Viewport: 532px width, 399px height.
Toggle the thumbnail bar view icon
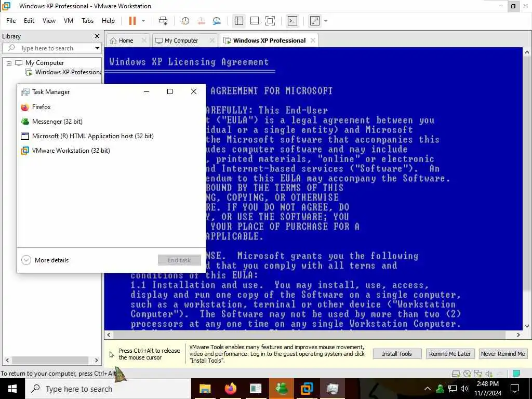tap(255, 21)
